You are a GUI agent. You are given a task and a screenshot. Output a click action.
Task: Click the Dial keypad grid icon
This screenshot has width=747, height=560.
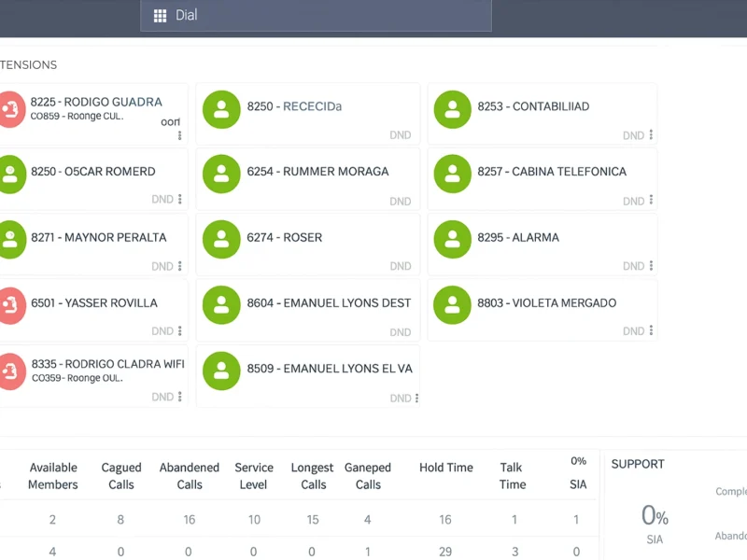click(x=160, y=16)
